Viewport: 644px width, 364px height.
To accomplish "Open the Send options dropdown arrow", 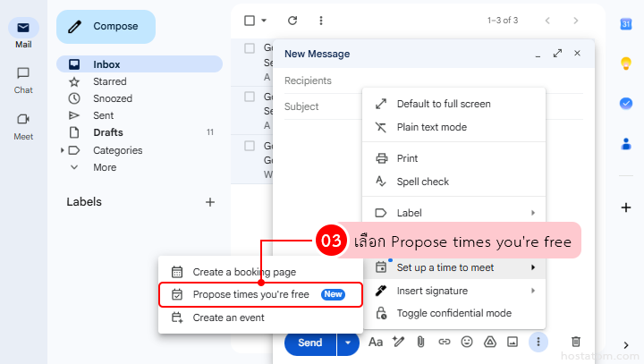I will pyautogui.click(x=348, y=343).
